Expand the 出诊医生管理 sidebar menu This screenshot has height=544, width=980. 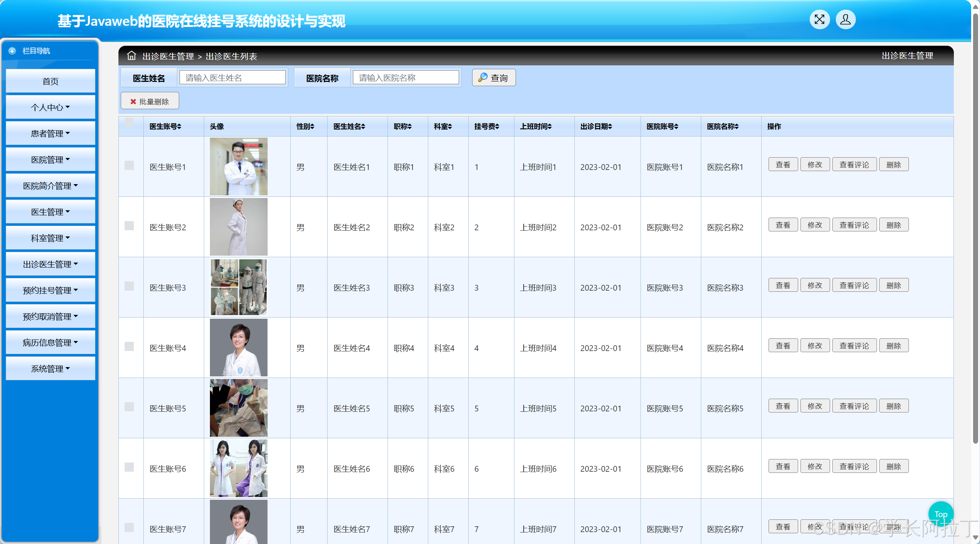pyautogui.click(x=50, y=264)
